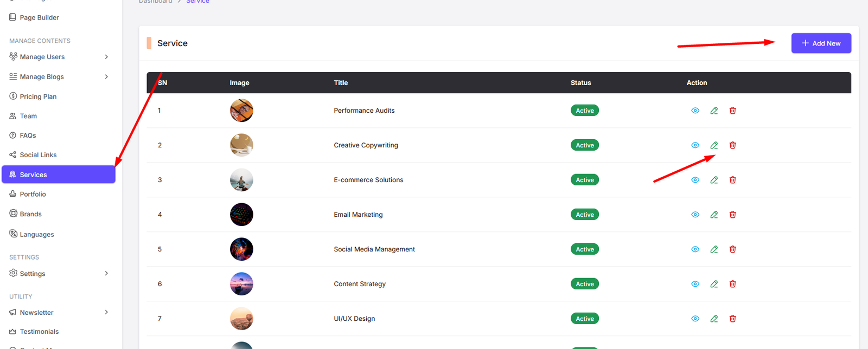
Task: Expand the Manage Users submenu
Action: (x=106, y=57)
